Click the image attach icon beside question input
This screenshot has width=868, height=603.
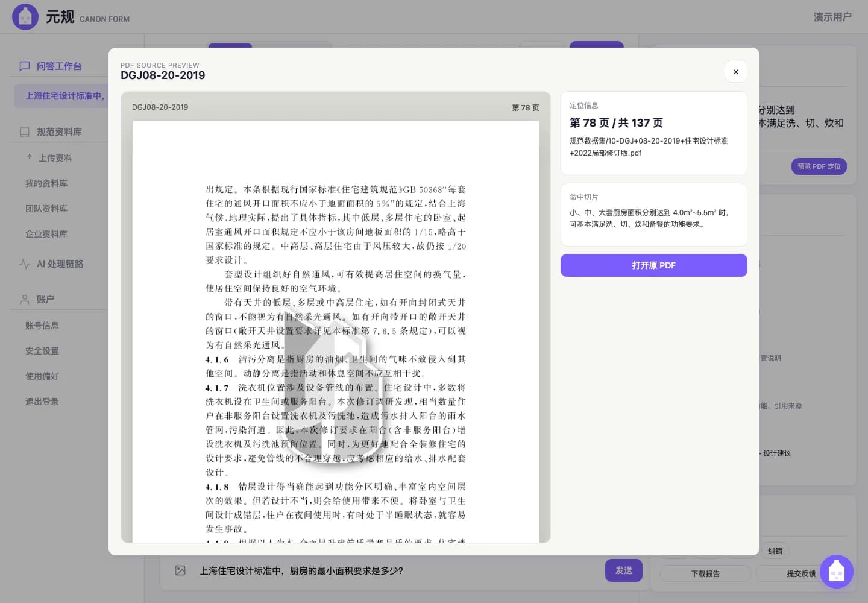click(180, 570)
